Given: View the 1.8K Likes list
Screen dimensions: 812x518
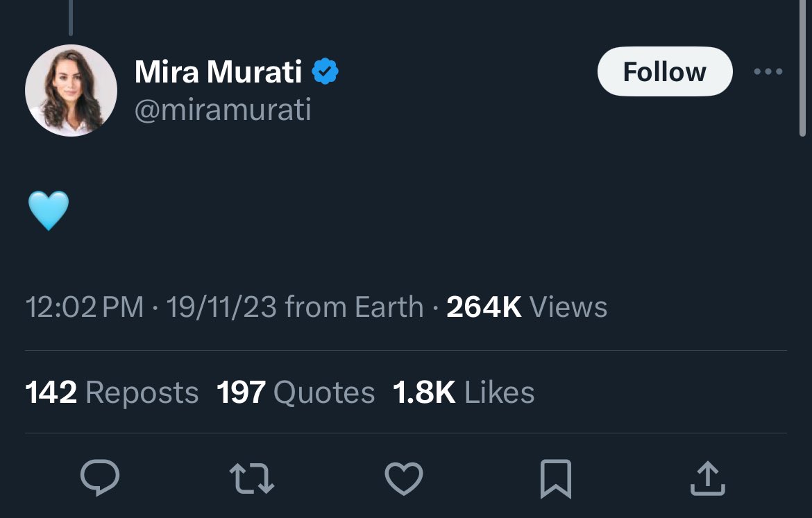Looking at the screenshot, I should (x=464, y=392).
